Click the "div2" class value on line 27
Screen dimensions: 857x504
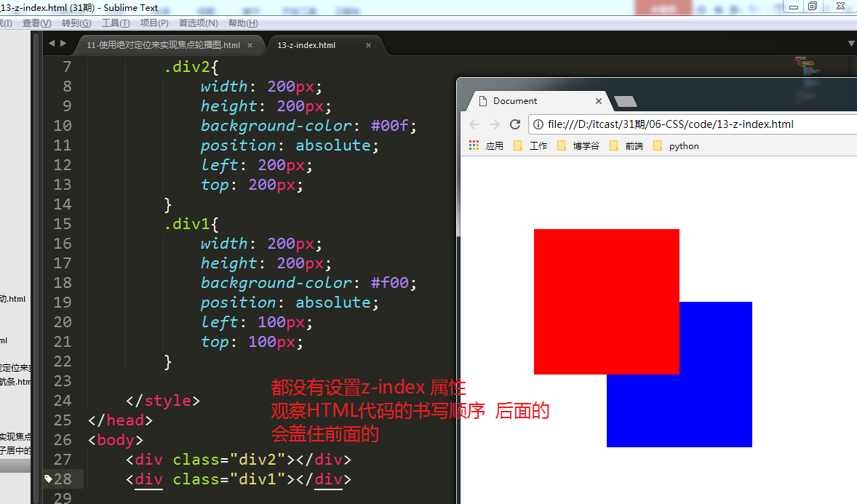[x=258, y=460]
